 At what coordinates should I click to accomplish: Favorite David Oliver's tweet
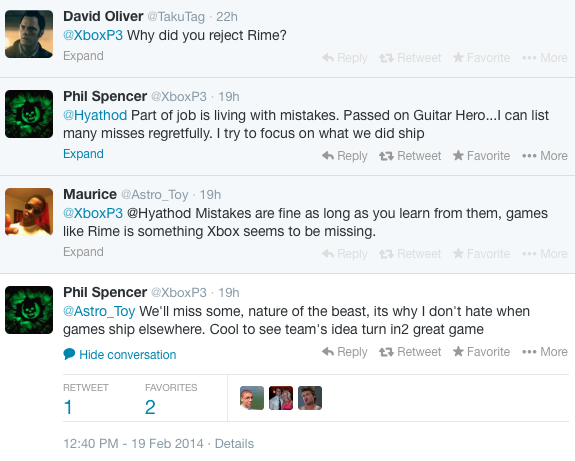click(x=481, y=58)
